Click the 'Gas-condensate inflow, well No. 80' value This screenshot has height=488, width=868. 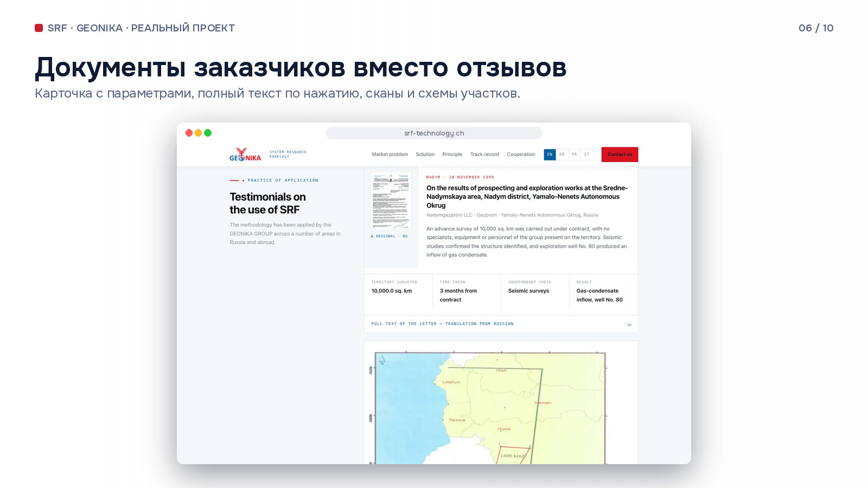599,296
